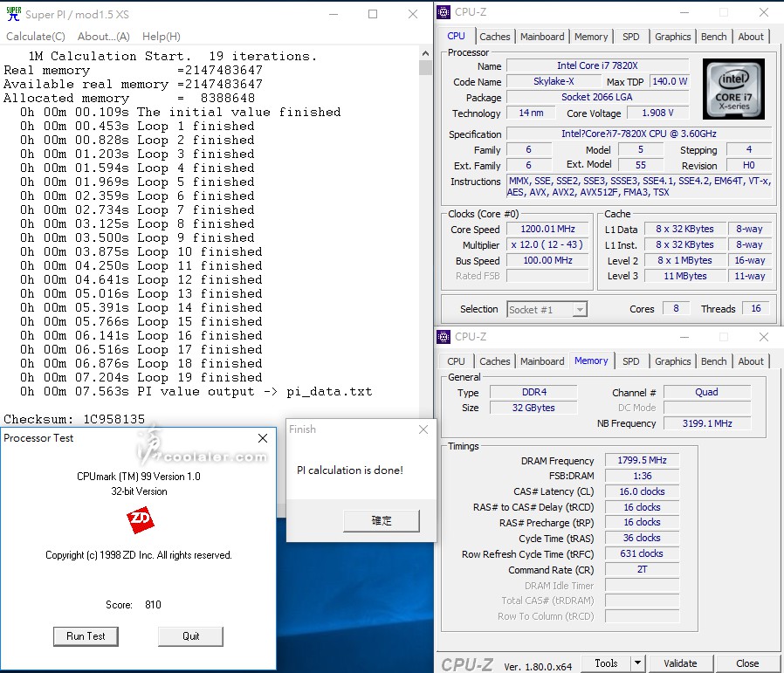Minimize the lower CPU-Z window
The image size is (784, 673).
[x=684, y=337]
